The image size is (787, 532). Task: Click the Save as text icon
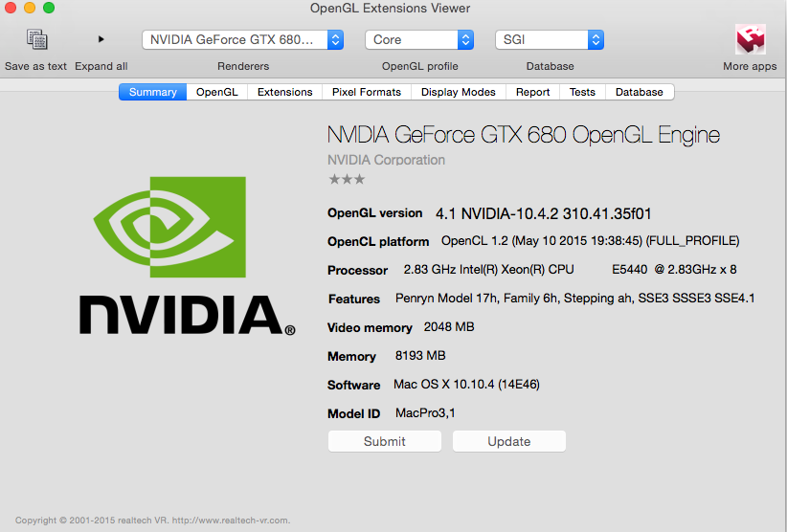tap(36, 39)
